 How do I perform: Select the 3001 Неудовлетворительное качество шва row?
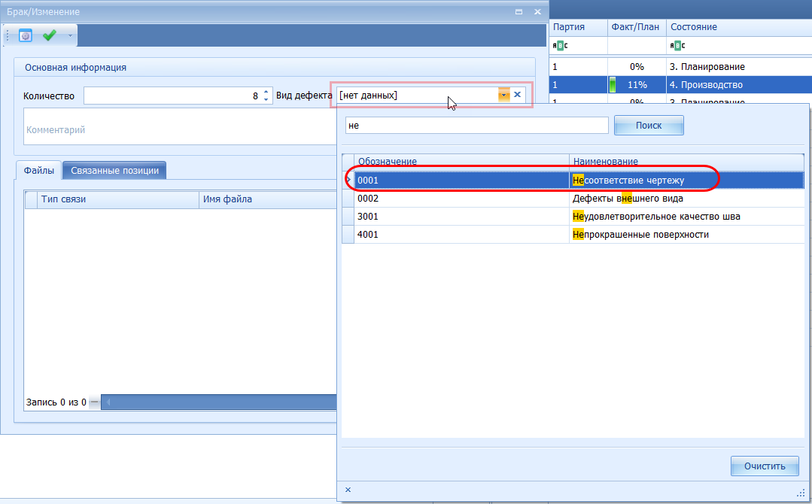click(572, 217)
